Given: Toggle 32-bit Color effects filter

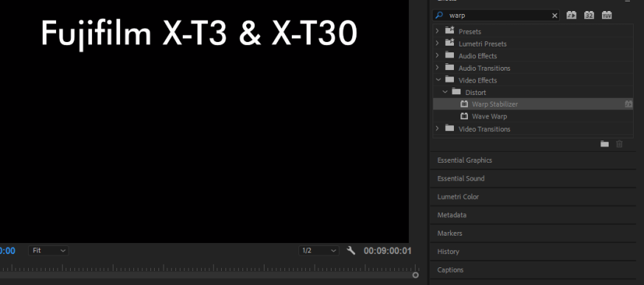Looking at the screenshot, I should [589, 15].
